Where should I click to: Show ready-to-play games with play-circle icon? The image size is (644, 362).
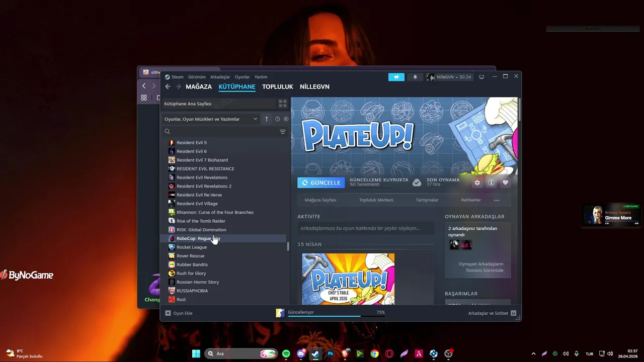tap(286, 119)
